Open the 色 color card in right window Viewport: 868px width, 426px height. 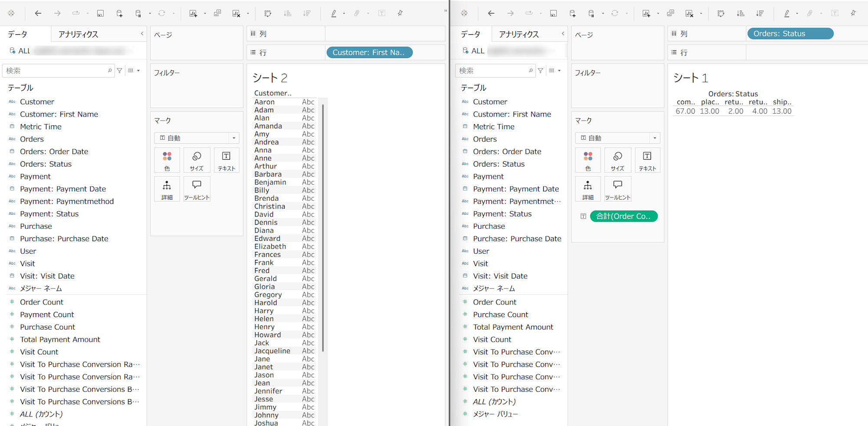pyautogui.click(x=588, y=160)
